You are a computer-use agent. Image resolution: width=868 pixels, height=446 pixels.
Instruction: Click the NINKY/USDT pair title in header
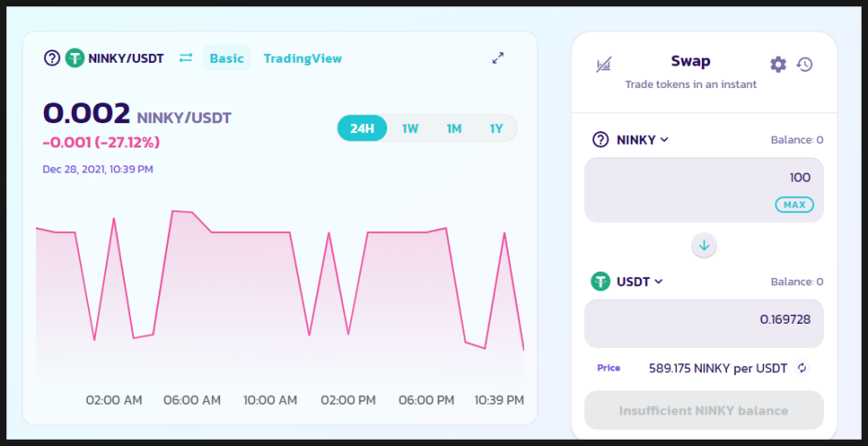(x=126, y=58)
